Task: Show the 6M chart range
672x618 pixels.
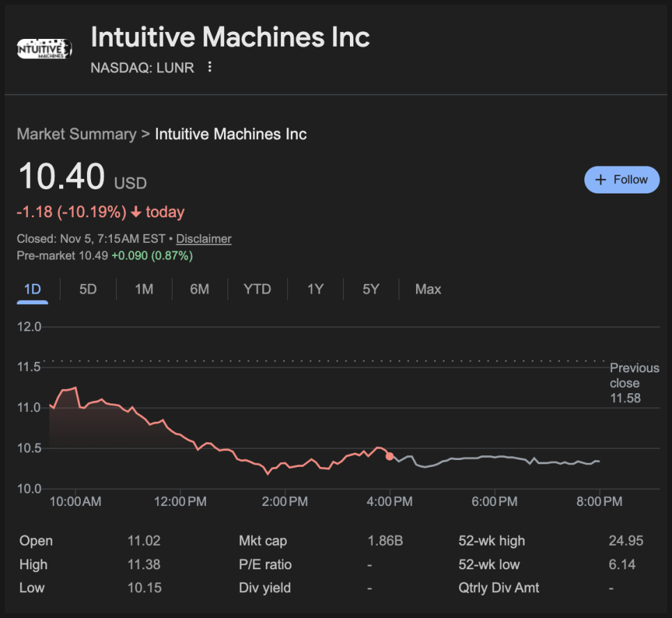Action: pyautogui.click(x=200, y=289)
